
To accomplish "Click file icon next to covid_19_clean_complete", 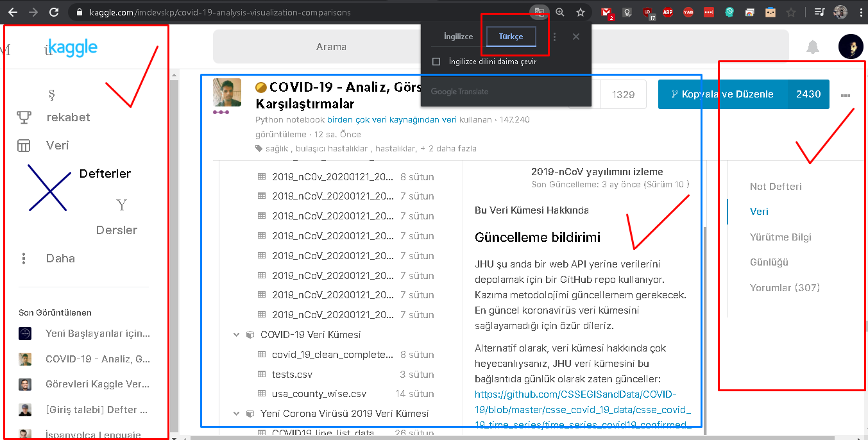I will 262,355.
